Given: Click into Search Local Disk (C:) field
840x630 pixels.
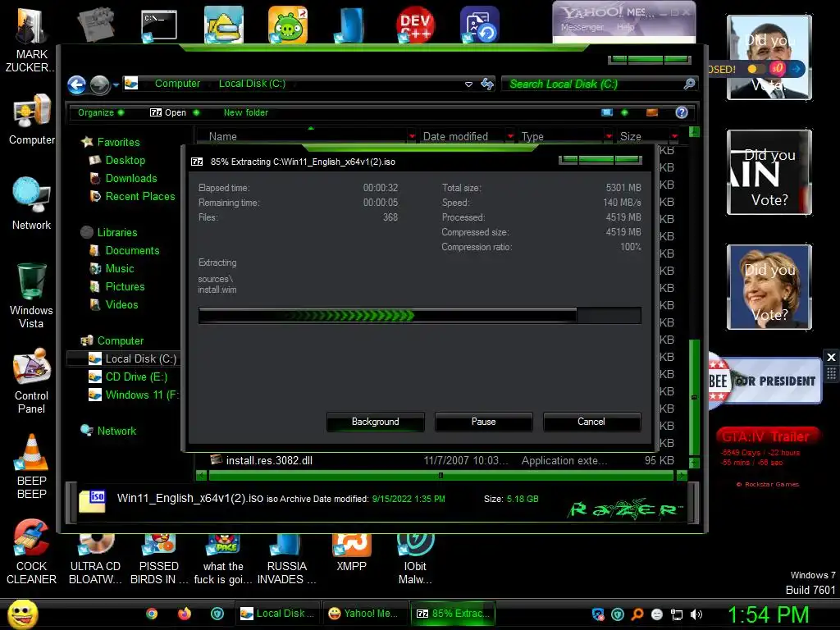Looking at the screenshot, I should [x=594, y=84].
